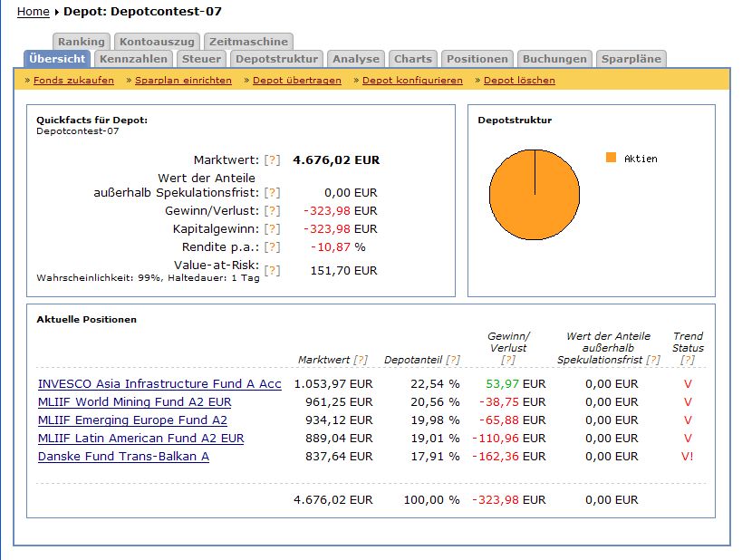The image size is (742, 560).
Task: Switch to the Kennzahlen tab
Action: tap(133, 59)
